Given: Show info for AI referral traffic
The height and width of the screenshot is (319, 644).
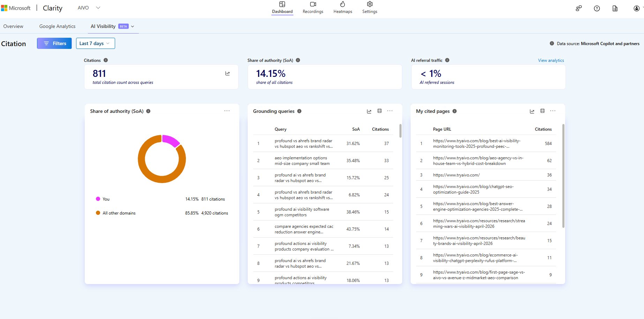Looking at the screenshot, I should tap(447, 60).
